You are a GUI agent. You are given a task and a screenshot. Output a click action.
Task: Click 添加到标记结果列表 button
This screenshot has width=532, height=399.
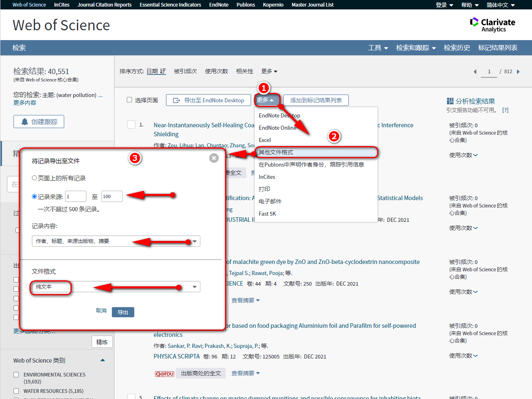316,100
